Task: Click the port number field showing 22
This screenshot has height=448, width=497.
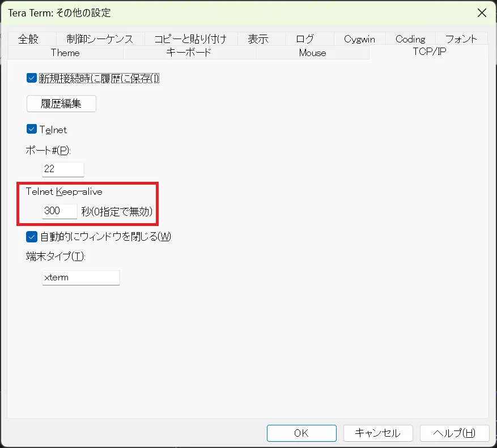Action: click(x=63, y=169)
